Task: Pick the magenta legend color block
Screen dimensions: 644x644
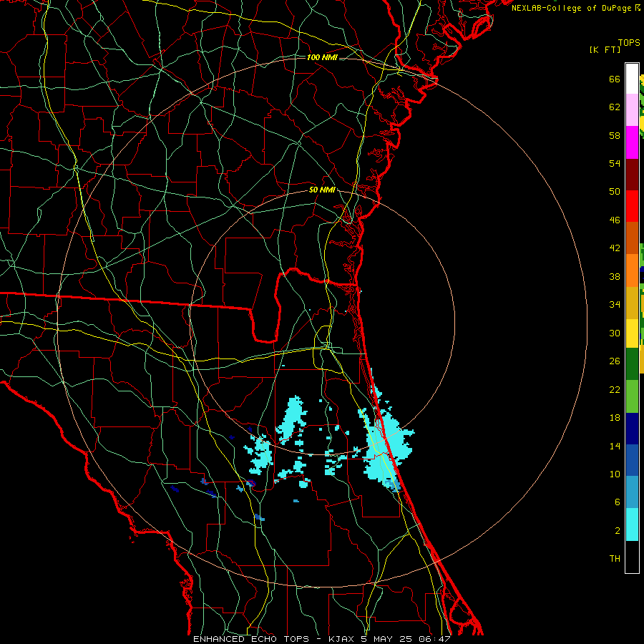Action: pyautogui.click(x=632, y=142)
